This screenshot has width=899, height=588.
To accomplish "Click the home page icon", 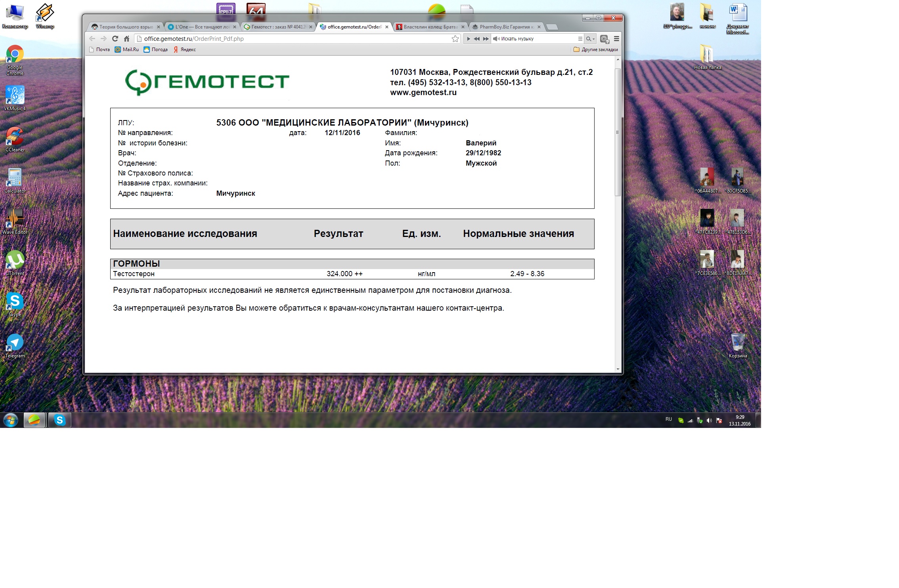I will pyautogui.click(x=126, y=38).
